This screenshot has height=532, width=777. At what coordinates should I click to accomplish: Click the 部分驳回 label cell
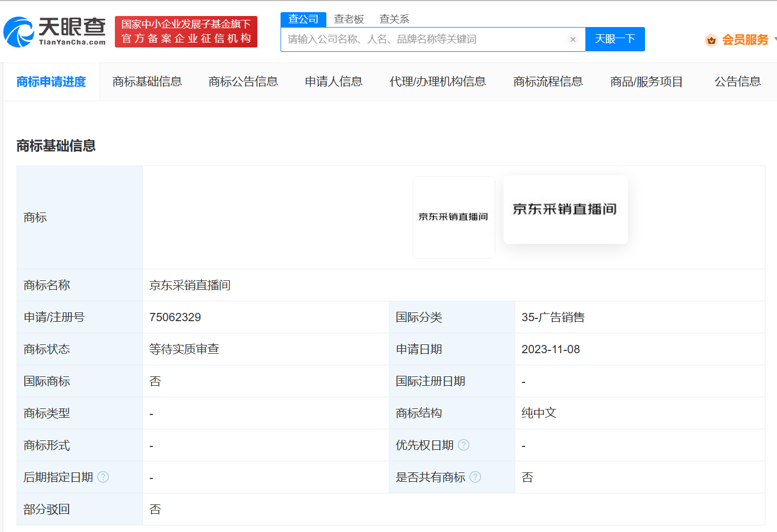click(x=80, y=509)
